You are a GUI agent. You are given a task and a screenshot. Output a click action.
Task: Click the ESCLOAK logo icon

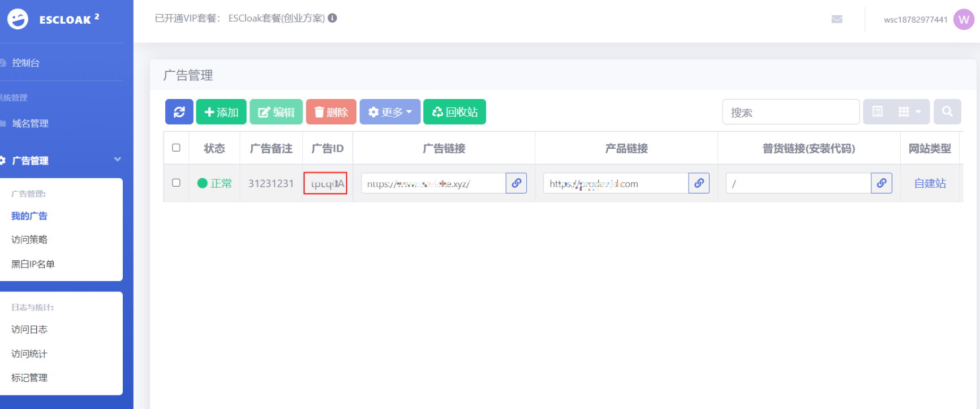point(18,19)
